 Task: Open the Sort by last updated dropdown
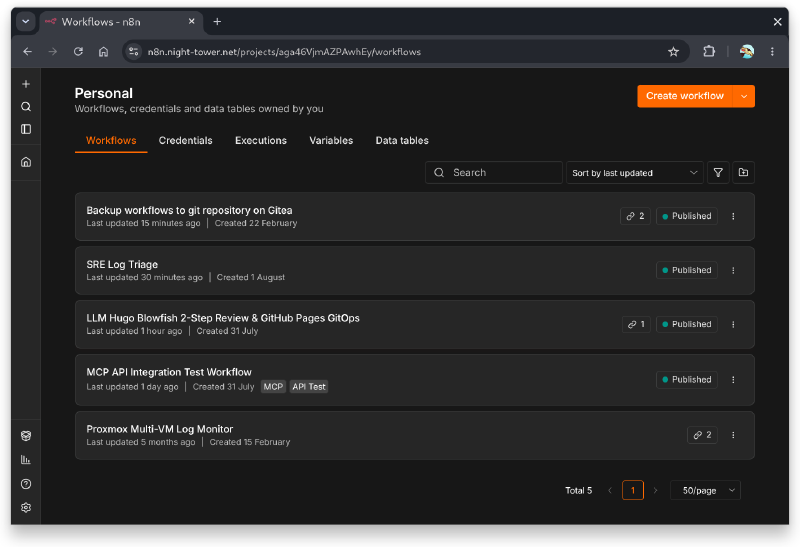[x=635, y=172]
